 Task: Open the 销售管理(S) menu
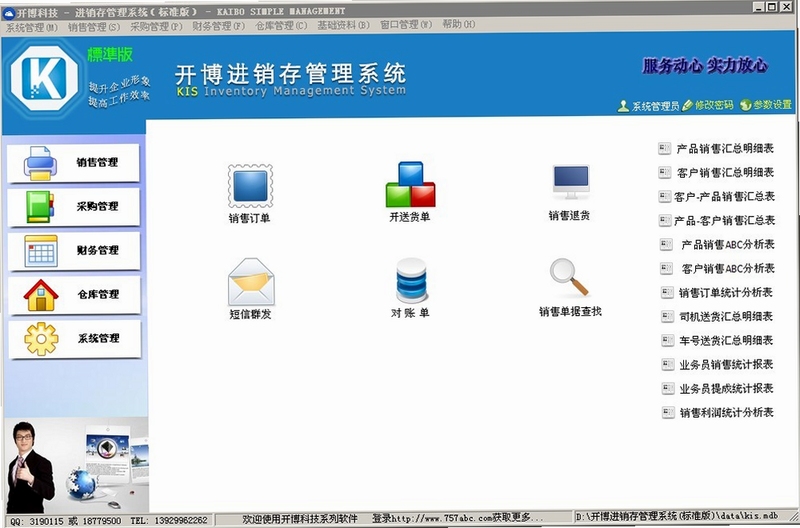pyautogui.click(x=94, y=27)
